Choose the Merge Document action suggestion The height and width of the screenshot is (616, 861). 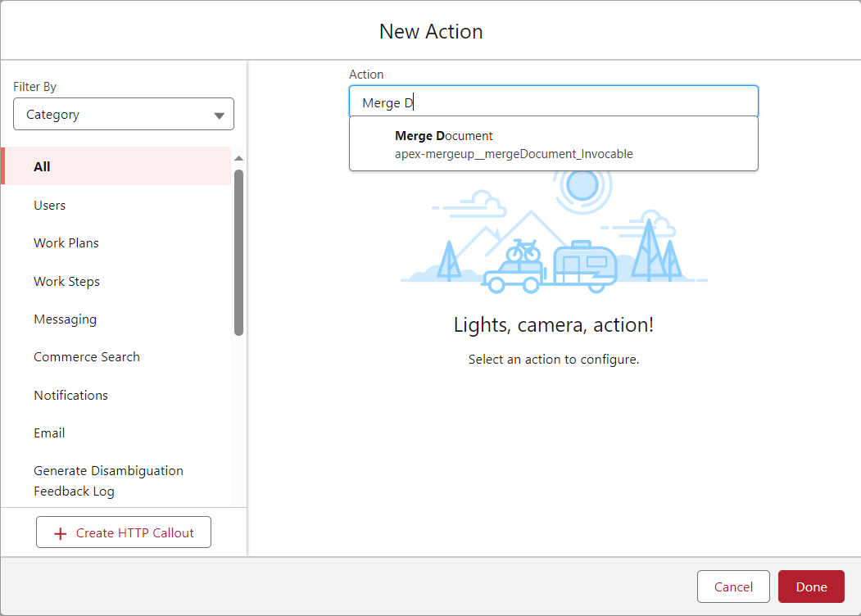pyautogui.click(x=554, y=144)
